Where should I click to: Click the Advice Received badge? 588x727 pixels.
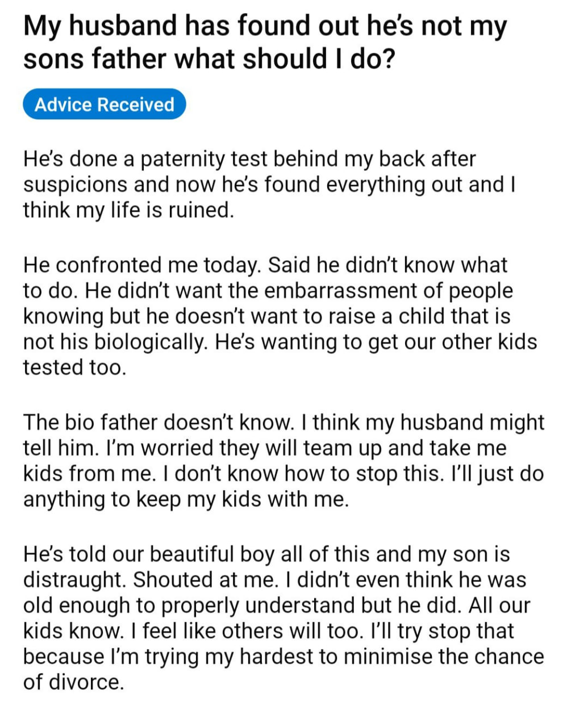coord(105,105)
